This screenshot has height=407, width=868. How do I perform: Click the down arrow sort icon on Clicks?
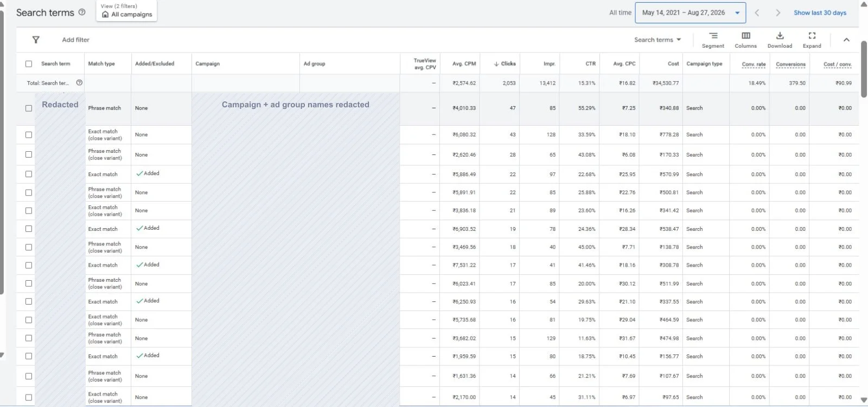pyautogui.click(x=496, y=64)
